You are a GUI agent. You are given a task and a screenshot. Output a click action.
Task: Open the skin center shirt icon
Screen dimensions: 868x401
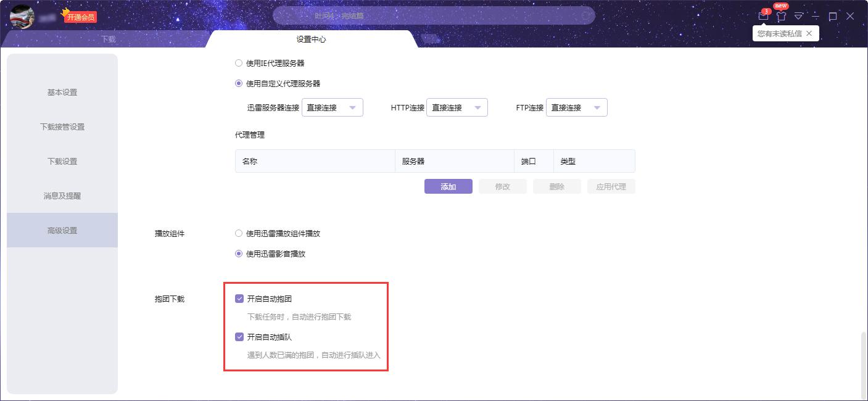(782, 16)
